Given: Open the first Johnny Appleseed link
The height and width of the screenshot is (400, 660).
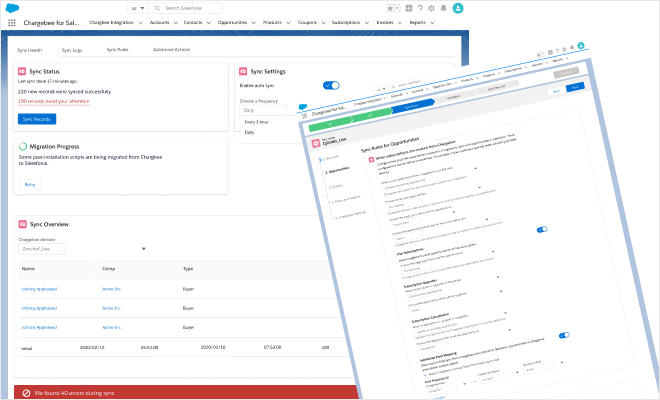Looking at the screenshot, I should click(x=39, y=289).
